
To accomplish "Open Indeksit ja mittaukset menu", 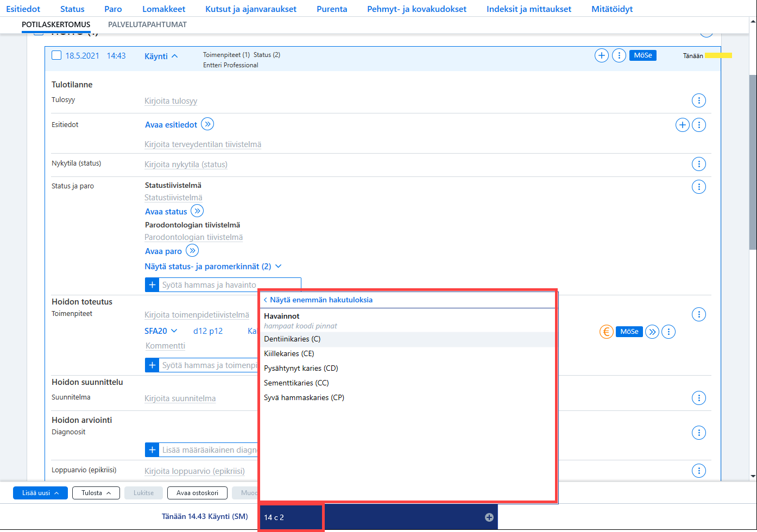I will pyautogui.click(x=529, y=9).
